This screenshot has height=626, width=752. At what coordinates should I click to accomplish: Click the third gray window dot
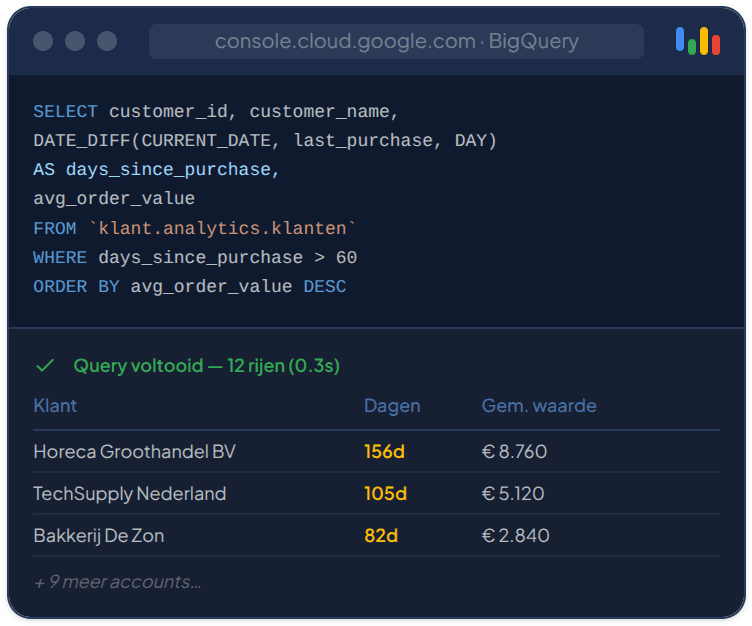point(107,41)
